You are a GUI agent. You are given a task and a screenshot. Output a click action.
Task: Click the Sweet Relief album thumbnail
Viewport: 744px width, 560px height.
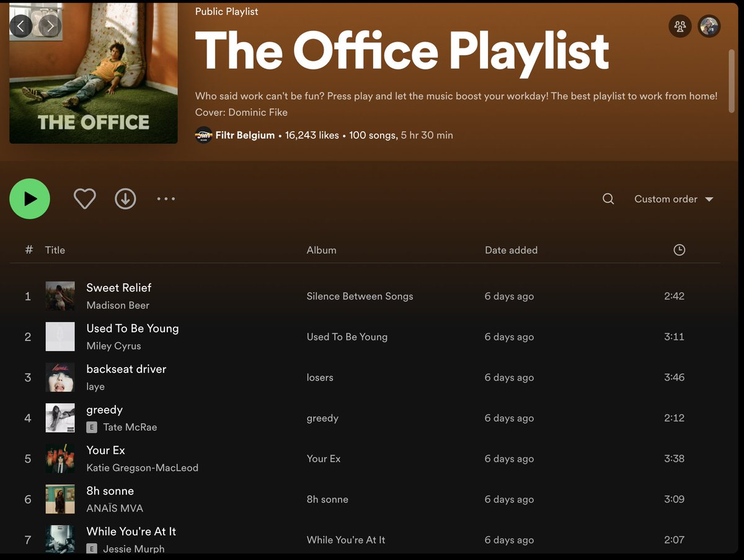60,296
